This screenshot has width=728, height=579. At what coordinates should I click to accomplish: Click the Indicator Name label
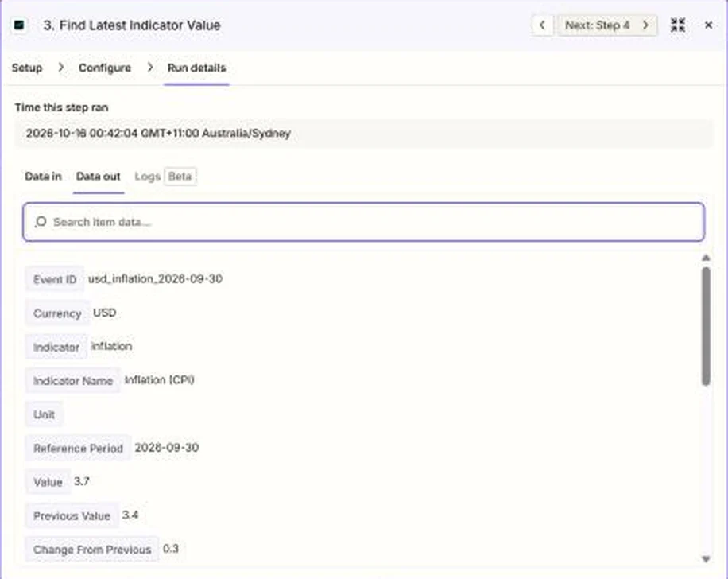(73, 381)
